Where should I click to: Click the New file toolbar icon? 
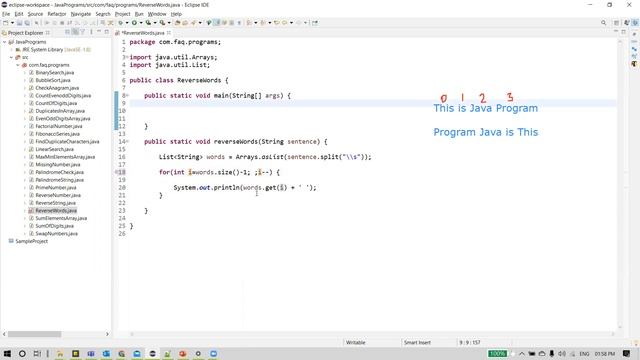[x=6, y=23]
